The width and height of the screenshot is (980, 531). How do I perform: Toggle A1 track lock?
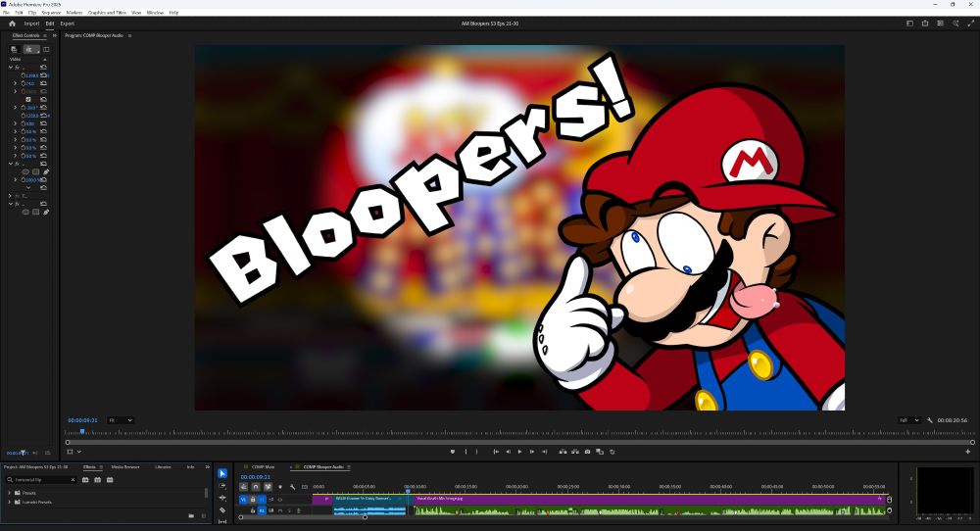(x=253, y=510)
